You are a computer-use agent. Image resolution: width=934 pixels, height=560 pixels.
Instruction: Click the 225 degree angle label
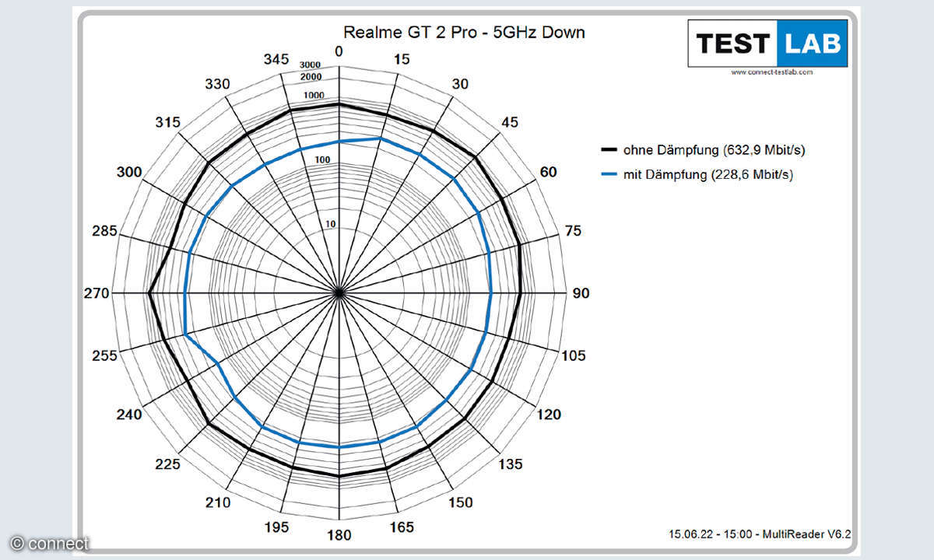pos(167,464)
